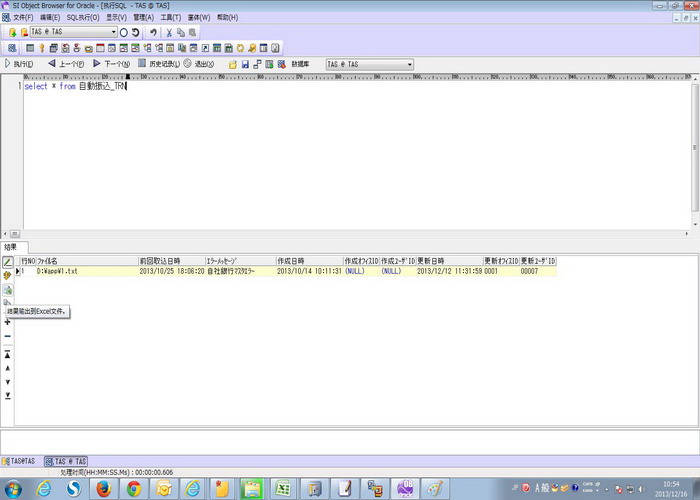Open the 文件(F) menu
Image resolution: width=700 pixels, height=500 pixels.
pyautogui.click(x=23, y=17)
